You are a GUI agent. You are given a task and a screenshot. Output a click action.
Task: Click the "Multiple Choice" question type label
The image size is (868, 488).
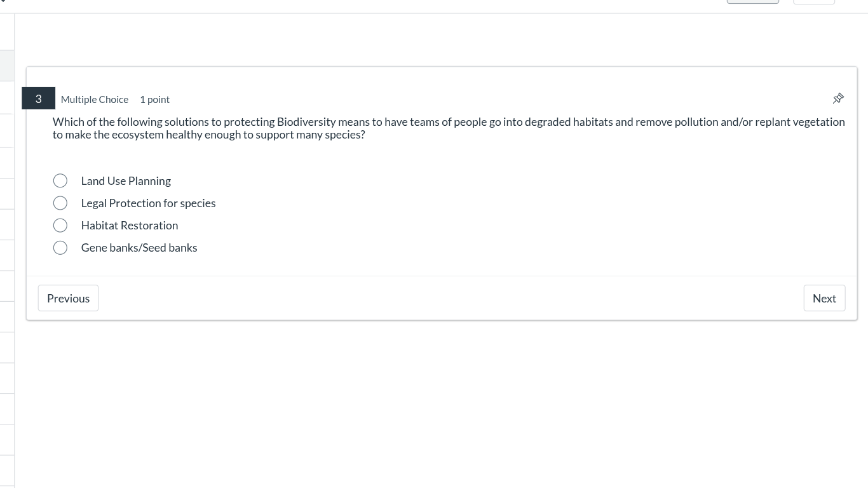[x=95, y=100]
